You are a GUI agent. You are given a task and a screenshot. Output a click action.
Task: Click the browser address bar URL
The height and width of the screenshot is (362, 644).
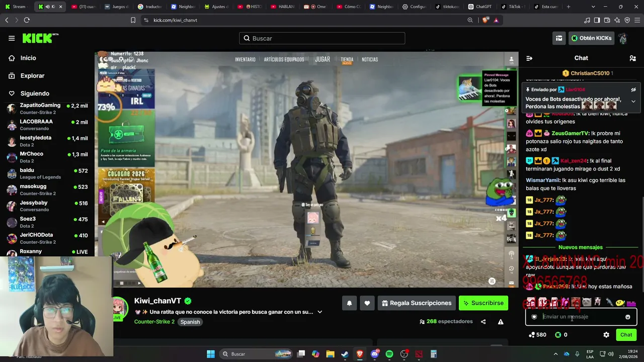click(175, 20)
